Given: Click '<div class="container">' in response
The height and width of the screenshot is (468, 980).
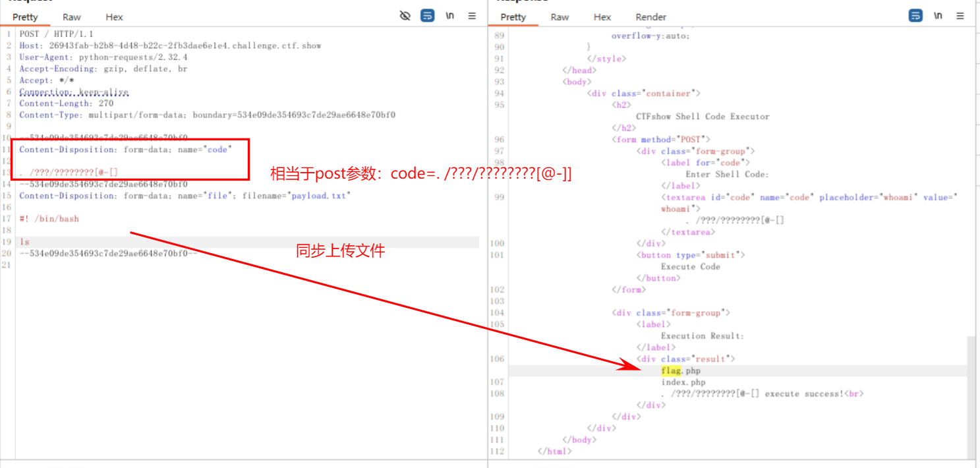Looking at the screenshot, I should coord(643,94).
